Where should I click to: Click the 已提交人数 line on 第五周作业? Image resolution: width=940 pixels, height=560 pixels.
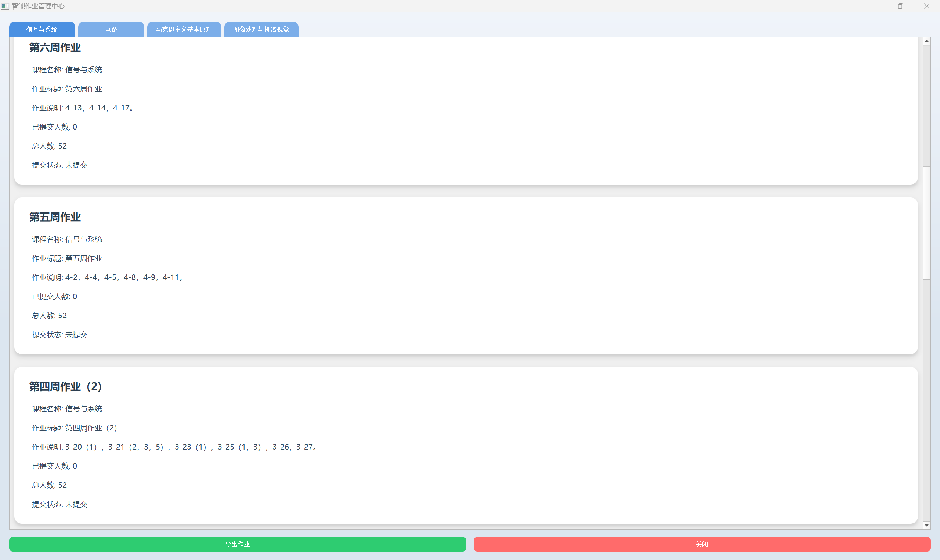54,296
